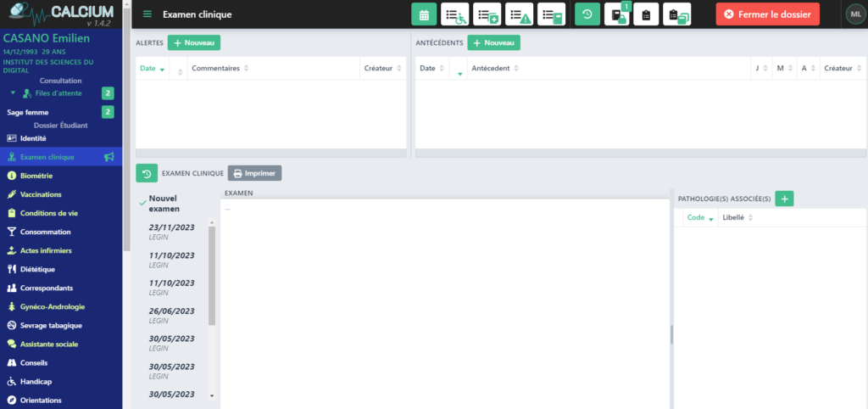Viewport: 868px width, 409px height.
Task: Click the handicap list toolbar icon
Action: (455, 14)
